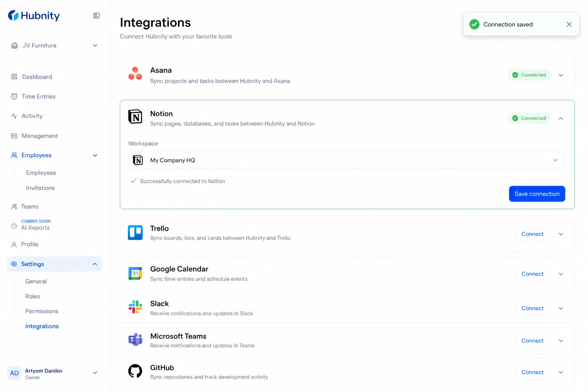Click the 'COMING SOON' label

36,221
